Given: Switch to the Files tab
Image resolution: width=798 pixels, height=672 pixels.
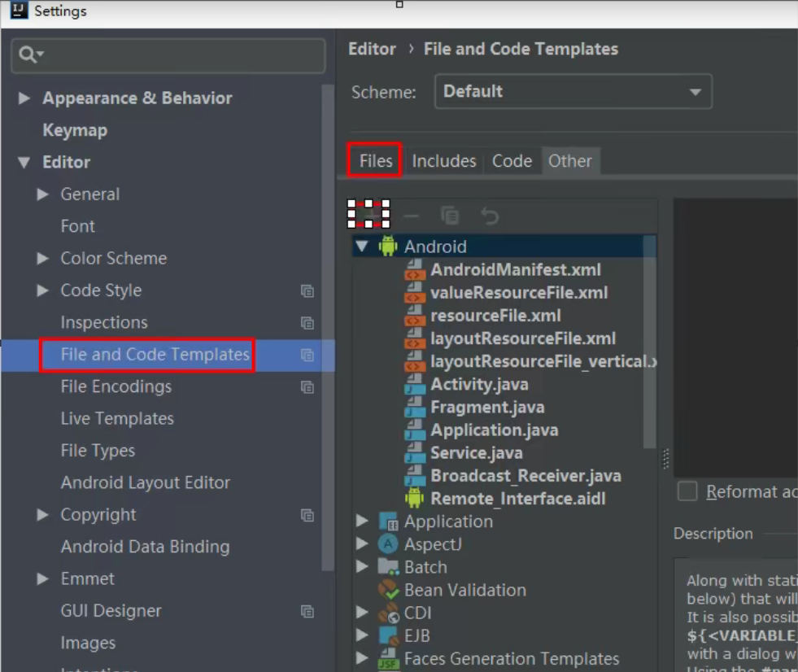Looking at the screenshot, I should click(376, 161).
